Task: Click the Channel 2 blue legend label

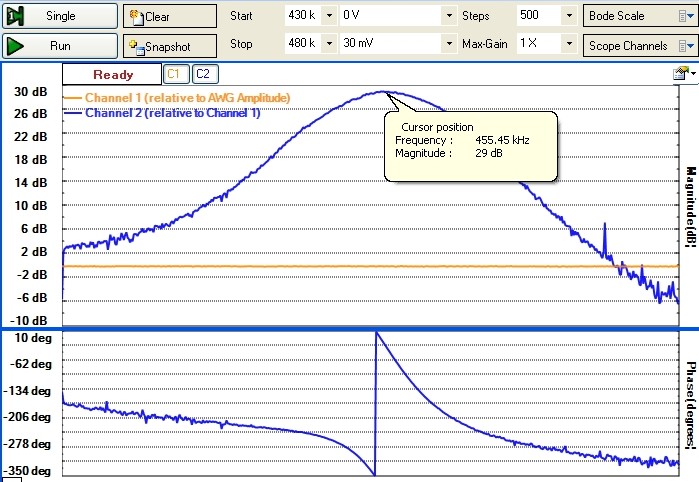Action: click(x=172, y=113)
